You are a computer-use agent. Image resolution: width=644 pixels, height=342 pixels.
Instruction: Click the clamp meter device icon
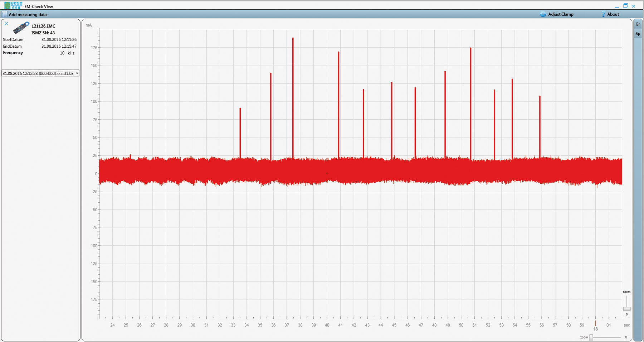(21, 28)
